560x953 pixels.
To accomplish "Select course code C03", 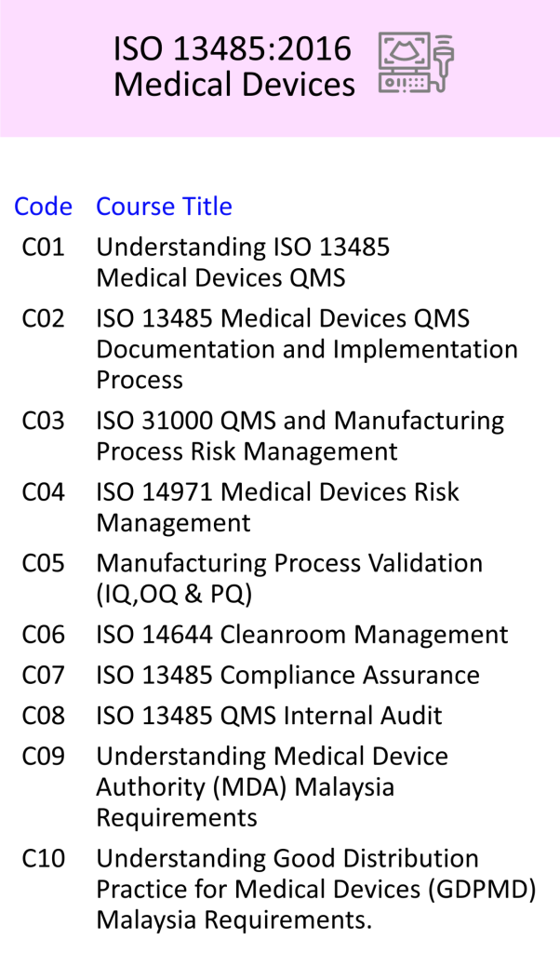I will (43, 421).
